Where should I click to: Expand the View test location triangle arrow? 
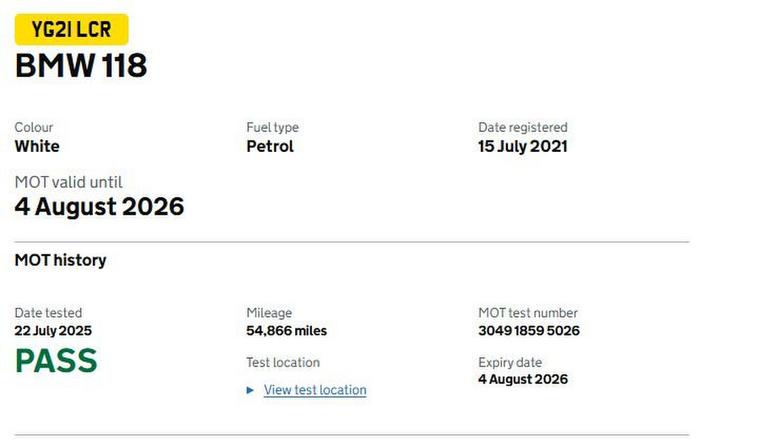[x=250, y=390]
